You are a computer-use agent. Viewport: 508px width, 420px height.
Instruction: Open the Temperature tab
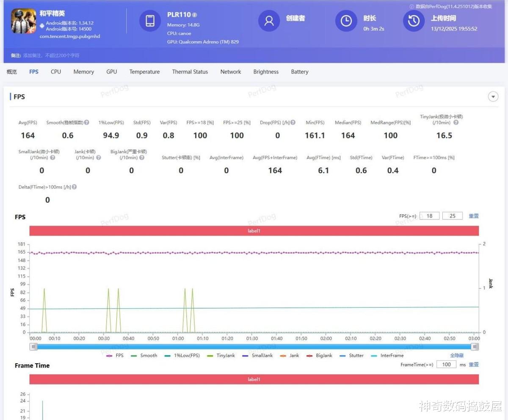[x=144, y=72]
